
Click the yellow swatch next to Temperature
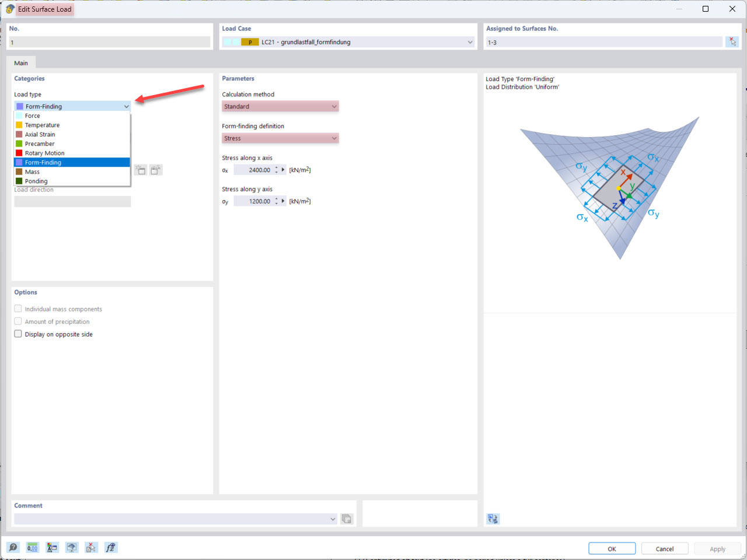tap(19, 125)
